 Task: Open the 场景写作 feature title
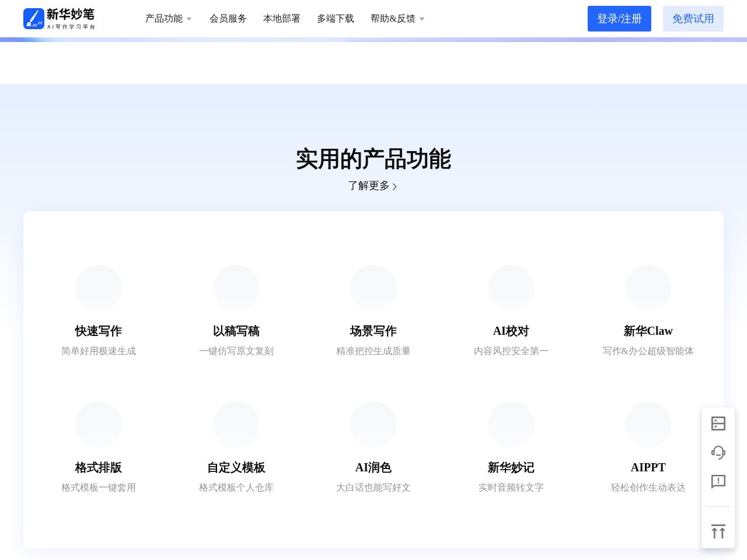pos(373,331)
